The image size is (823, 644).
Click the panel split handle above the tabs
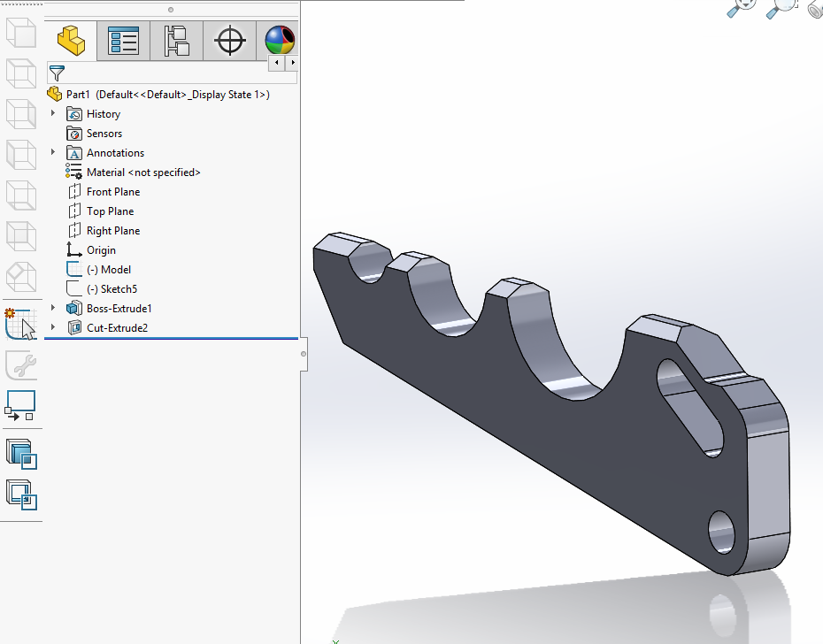pyautogui.click(x=171, y=10)
